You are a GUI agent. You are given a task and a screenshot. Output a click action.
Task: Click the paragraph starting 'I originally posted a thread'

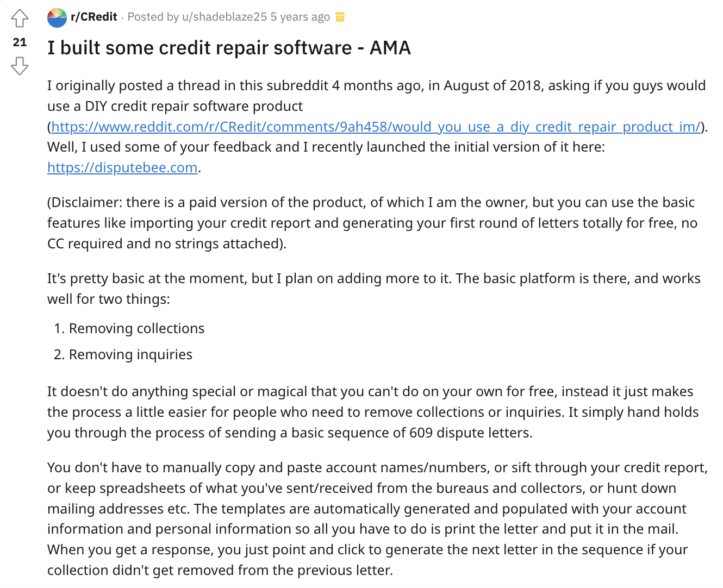(x=377, y=127)
